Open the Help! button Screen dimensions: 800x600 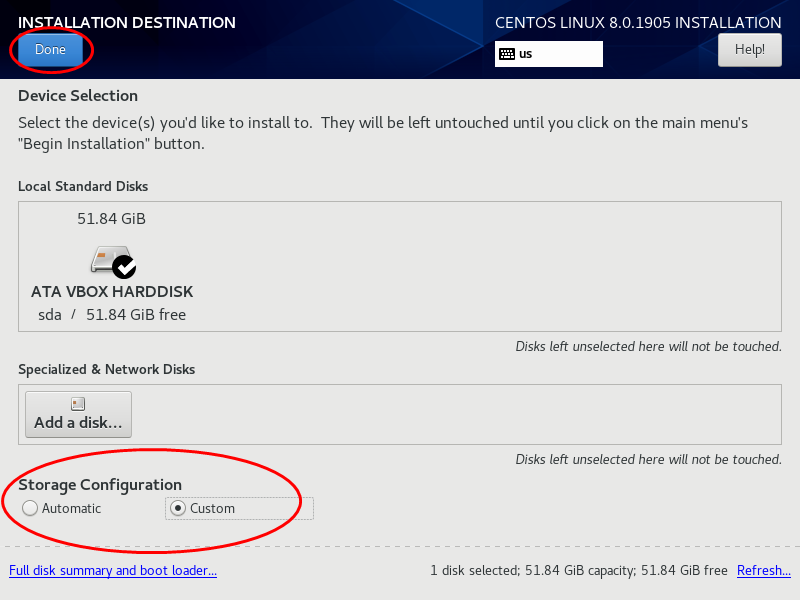coord(749,49)
